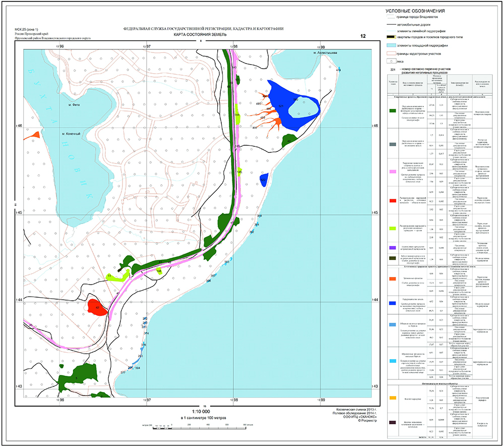This screenshot has height=447, width=504.
Task: Select the red map polygon labeled 42
Action: (x=97, y=308)
